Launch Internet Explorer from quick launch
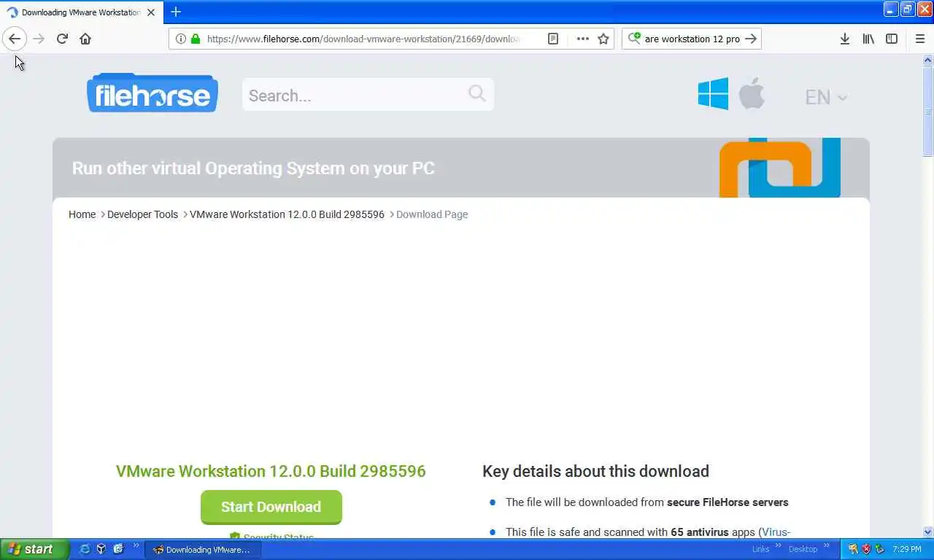The image size is (934, 560). [x=85, y=549]
